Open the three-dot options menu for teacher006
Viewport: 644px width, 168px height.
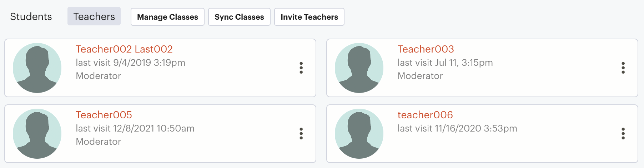point(623,134)
